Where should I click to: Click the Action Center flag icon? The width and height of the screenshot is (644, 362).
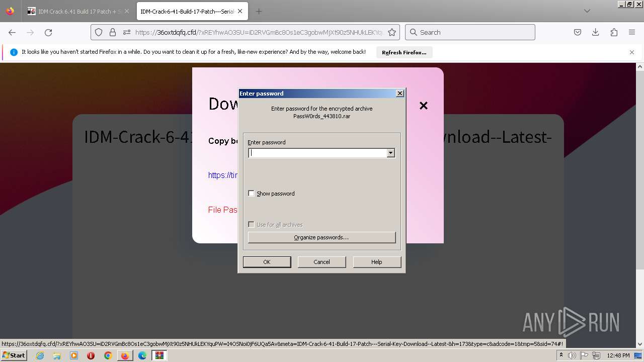tap(584, 355)
